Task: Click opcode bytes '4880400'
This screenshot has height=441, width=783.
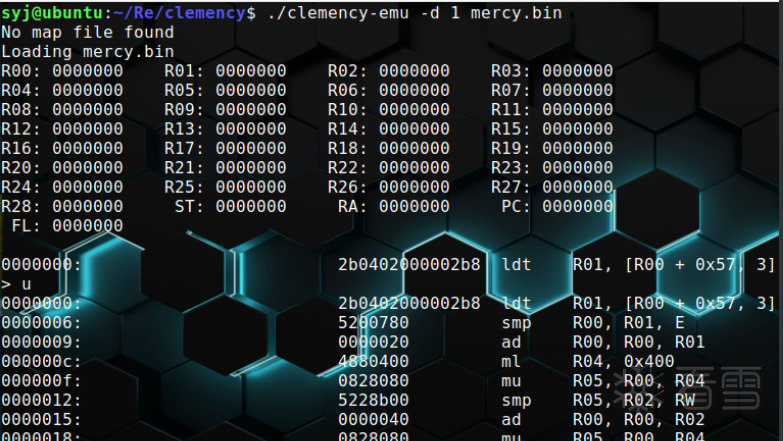Action: pyautogui.click(x=374, y=362)
